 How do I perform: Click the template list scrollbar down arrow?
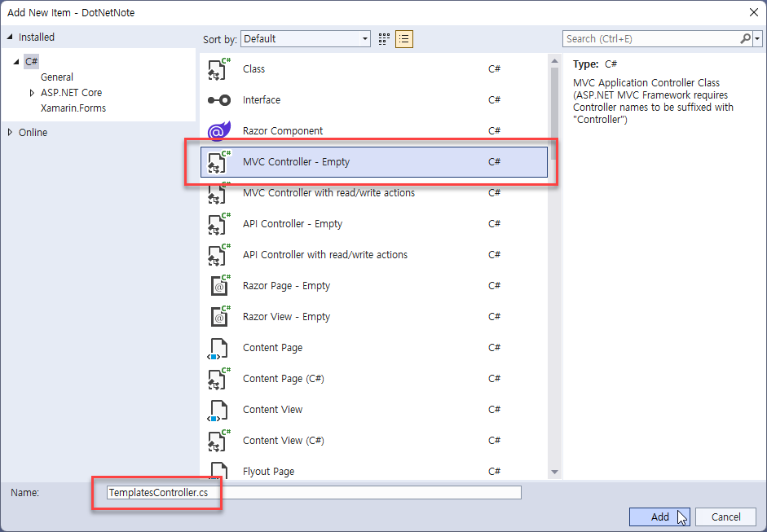[x=555, y=472]
